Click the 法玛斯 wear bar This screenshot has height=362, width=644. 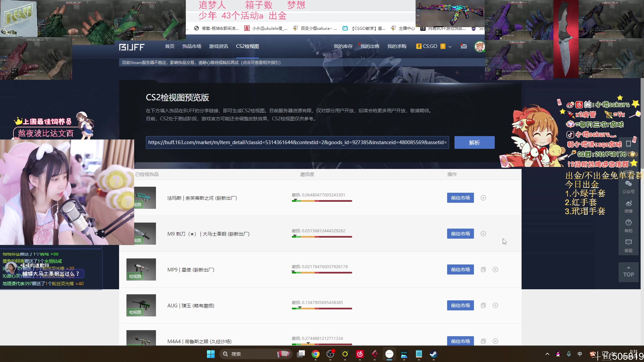point(322,201)
